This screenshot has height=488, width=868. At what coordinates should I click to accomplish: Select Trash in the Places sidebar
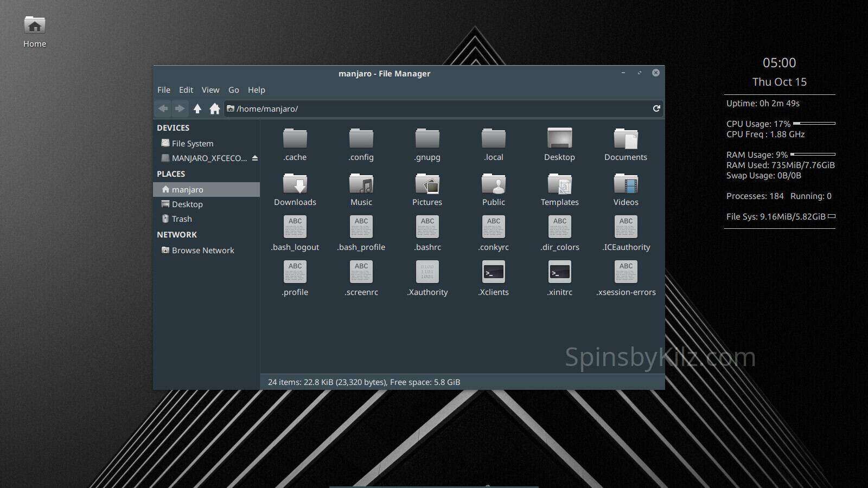tap(182, 219)
